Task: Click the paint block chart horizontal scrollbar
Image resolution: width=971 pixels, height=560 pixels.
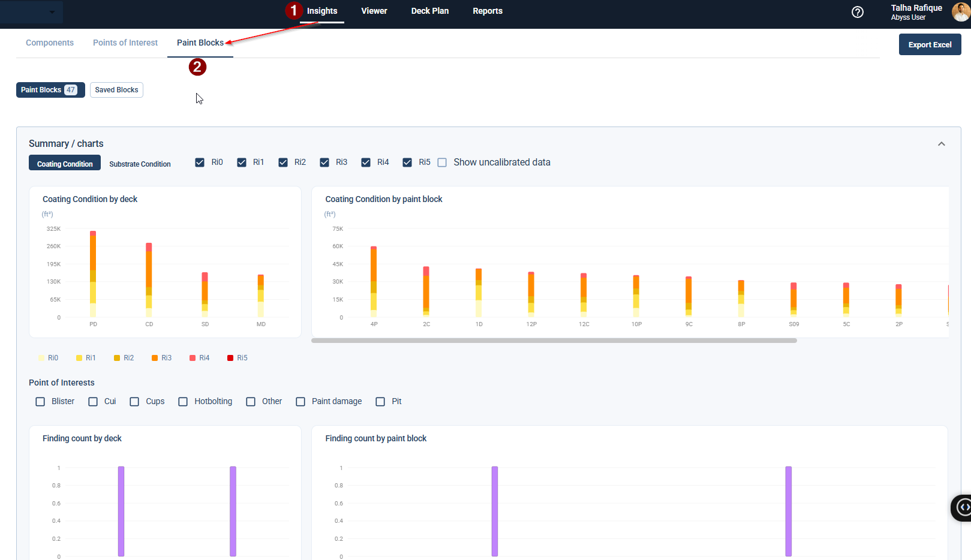Action: pos(554,341)
